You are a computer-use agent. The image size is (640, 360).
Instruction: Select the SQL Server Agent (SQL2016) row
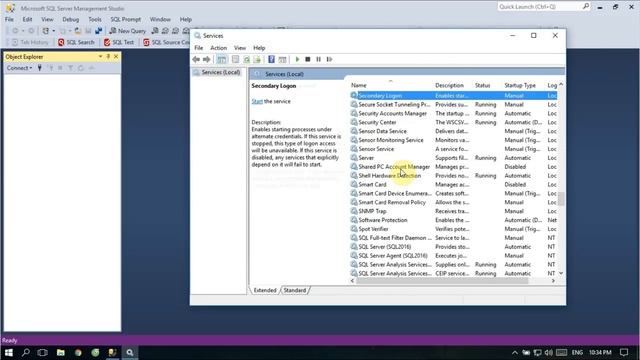click(453, 256)
